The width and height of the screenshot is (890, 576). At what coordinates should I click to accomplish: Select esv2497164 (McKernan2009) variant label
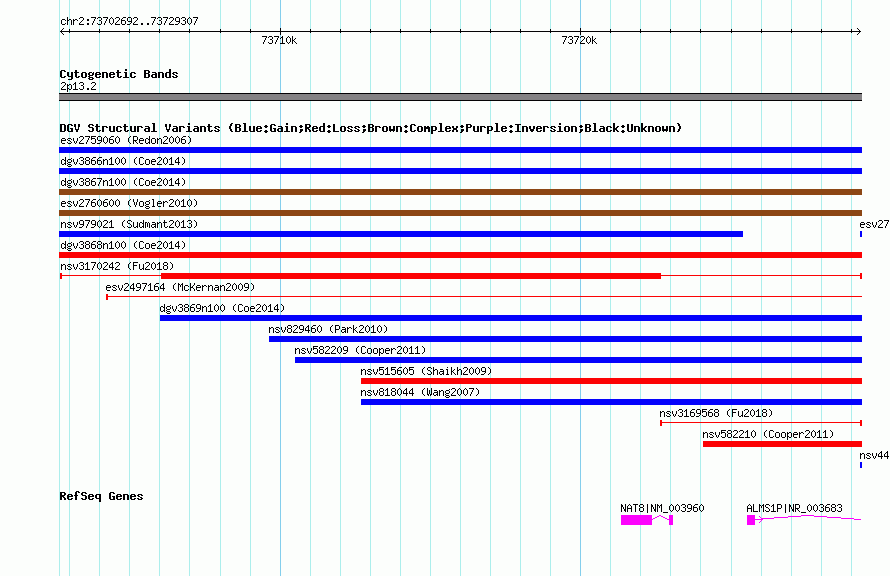[180, 287]
